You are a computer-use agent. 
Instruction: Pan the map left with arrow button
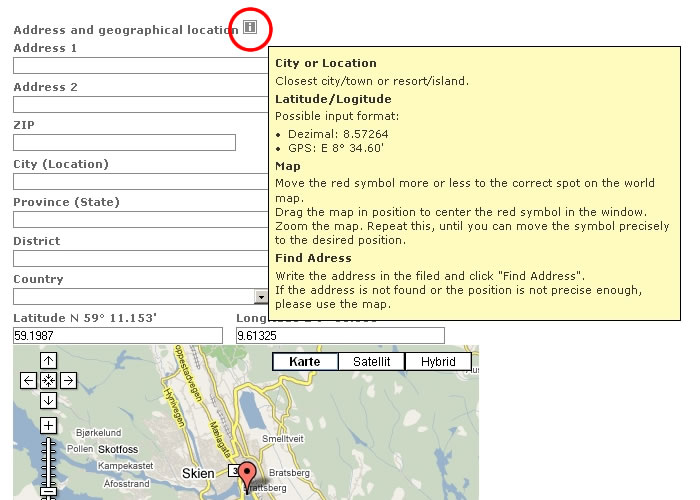pyautogui.click(x=29, y=380)
